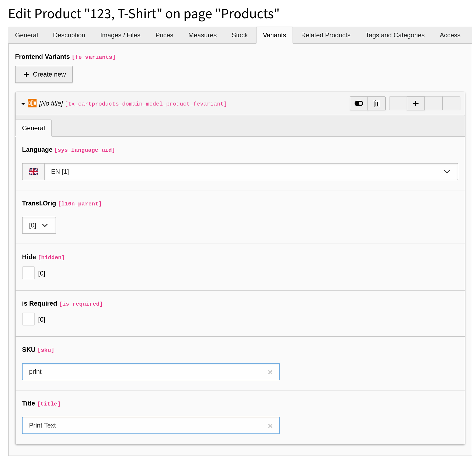
Task: Collapse the variant record panel
Action: pos(23,104)
